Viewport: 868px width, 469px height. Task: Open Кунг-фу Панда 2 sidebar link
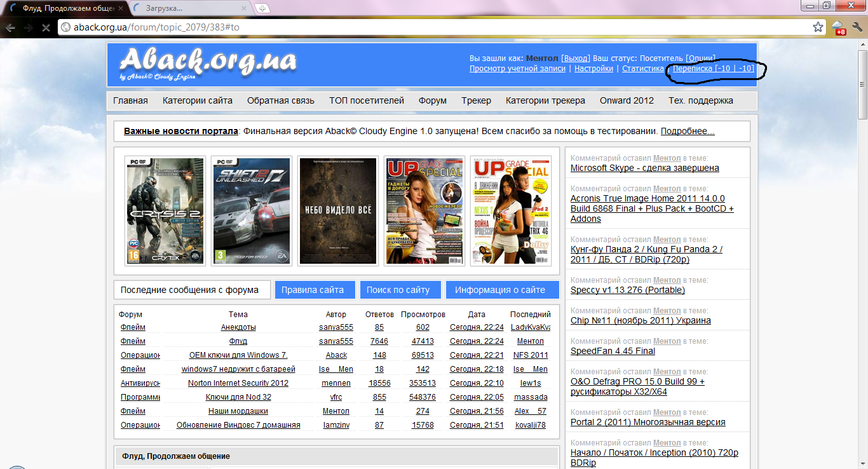[x=646, y=254]
